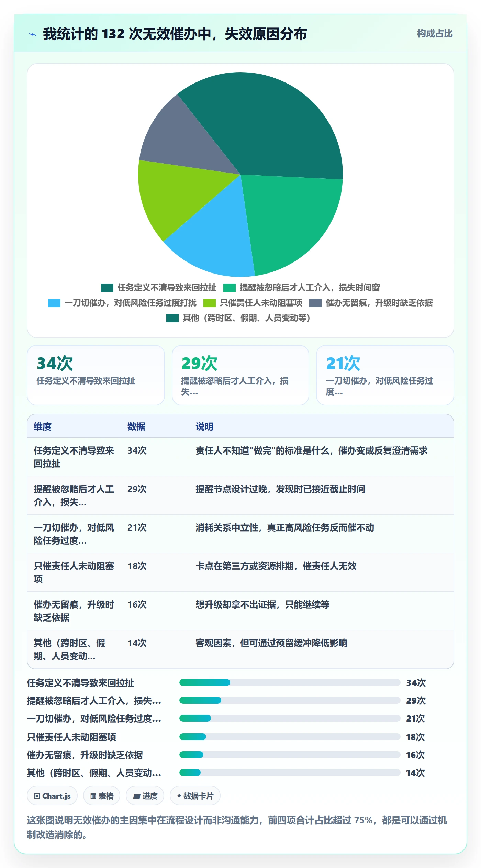Select table cell 客观因素，但可通过预留缓冲降低影响
481x868 pixels.
(271, 643)
